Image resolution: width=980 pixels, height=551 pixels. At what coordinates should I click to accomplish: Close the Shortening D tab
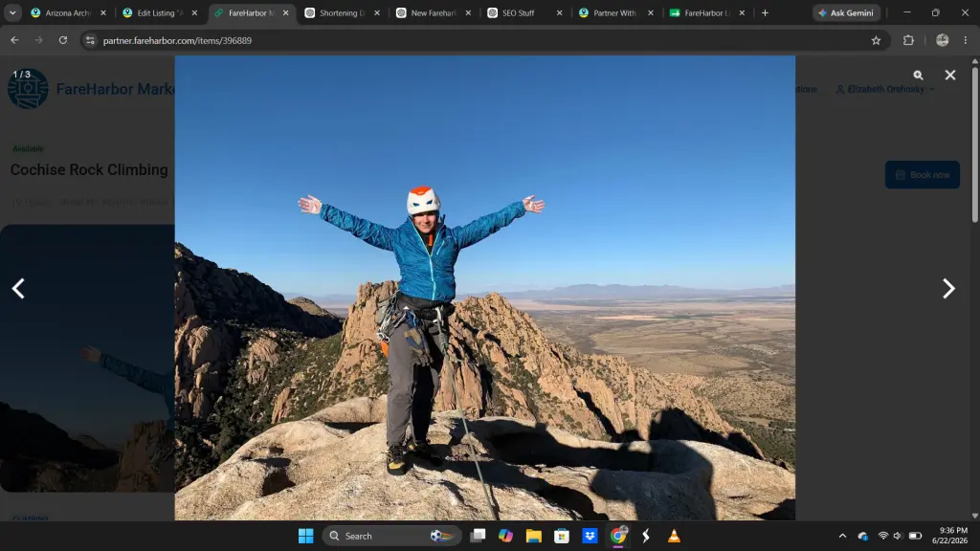(x=377, y=12)
